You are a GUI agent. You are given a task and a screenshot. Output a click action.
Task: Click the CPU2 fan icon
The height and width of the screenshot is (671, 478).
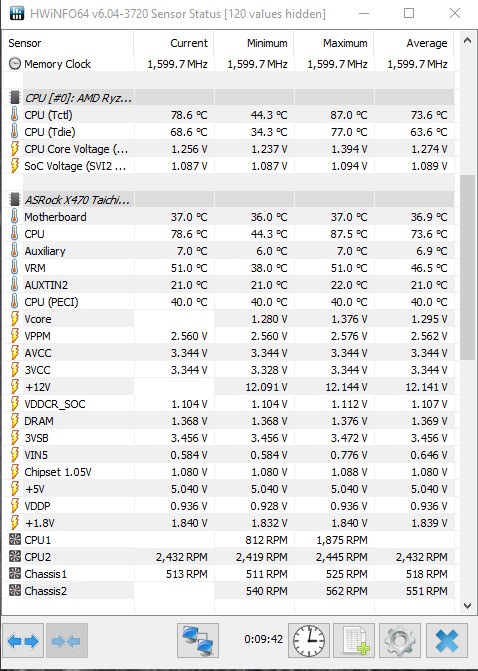coord(15,556)
